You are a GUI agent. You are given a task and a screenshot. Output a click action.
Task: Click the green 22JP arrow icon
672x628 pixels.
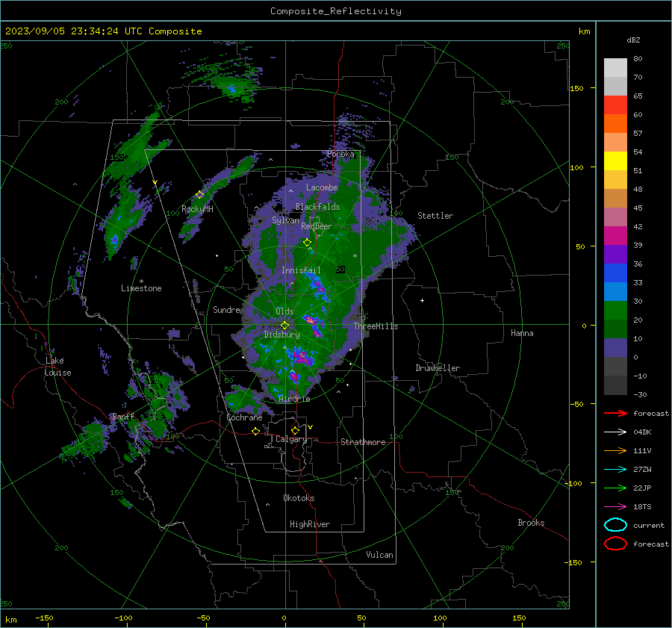(615, 488)
